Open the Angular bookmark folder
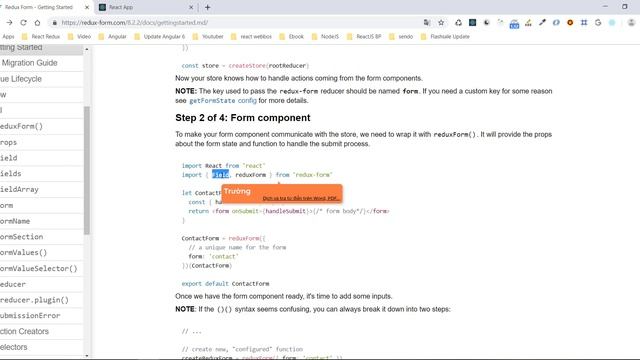 tap(113, 37)
